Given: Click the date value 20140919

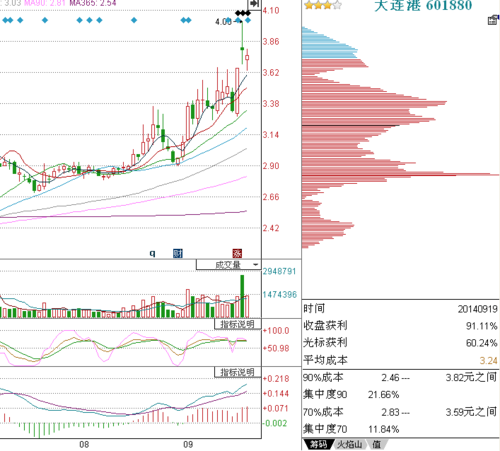Looking at the screenshot, I should click(x=477, y=309).
